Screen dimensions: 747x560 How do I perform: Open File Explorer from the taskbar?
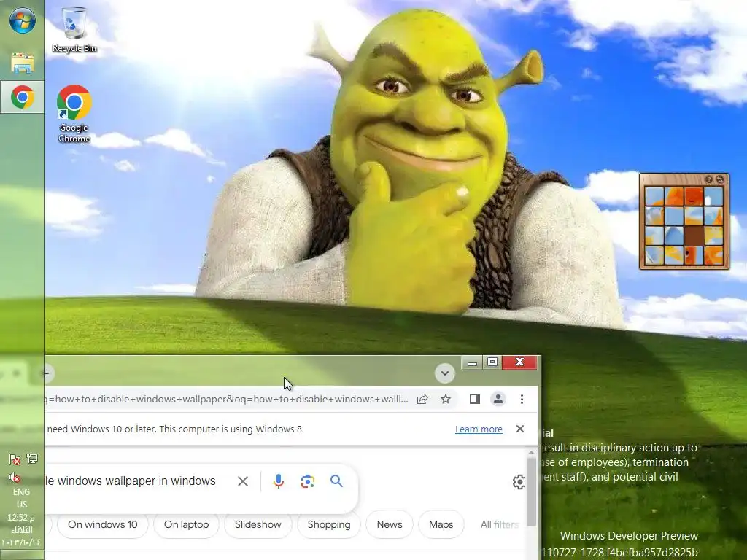point(22,63)
